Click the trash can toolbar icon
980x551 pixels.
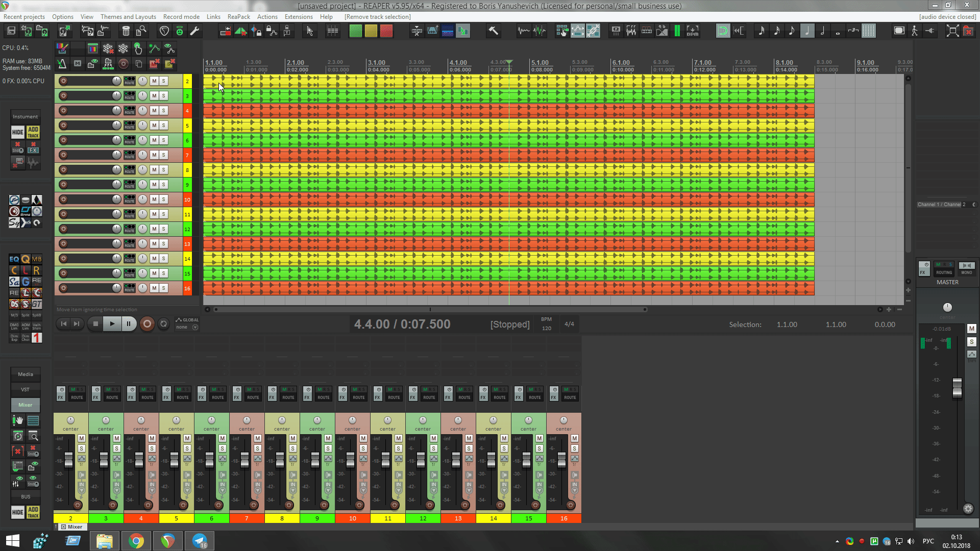(x=126, y=31)
